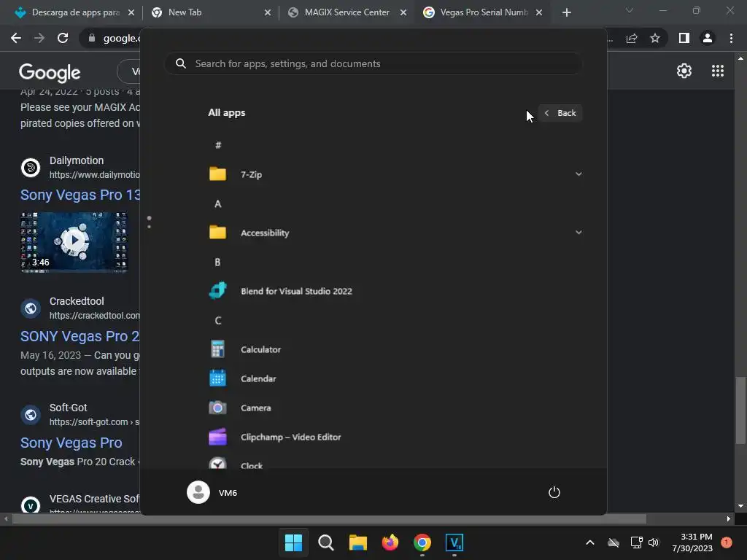747x560 pixels.
Task: Play the 3:46 Dailymotion video thumbnail
Action: (x=74, y=242)
